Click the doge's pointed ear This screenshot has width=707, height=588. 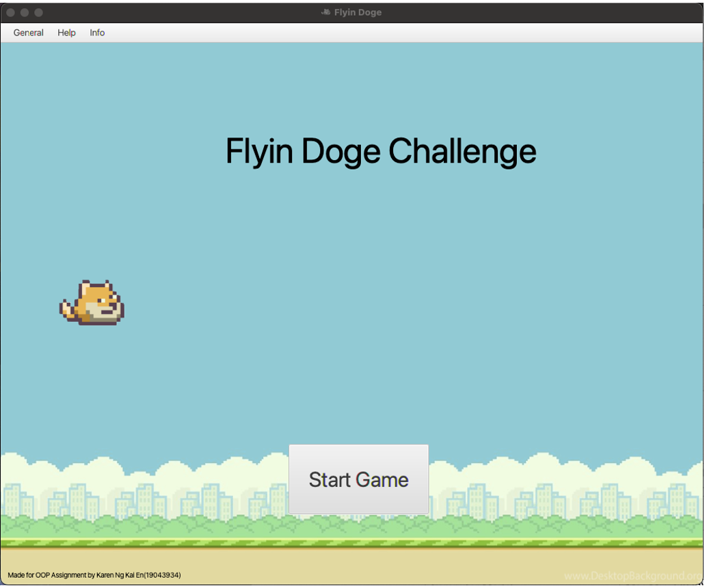[85, 285]
